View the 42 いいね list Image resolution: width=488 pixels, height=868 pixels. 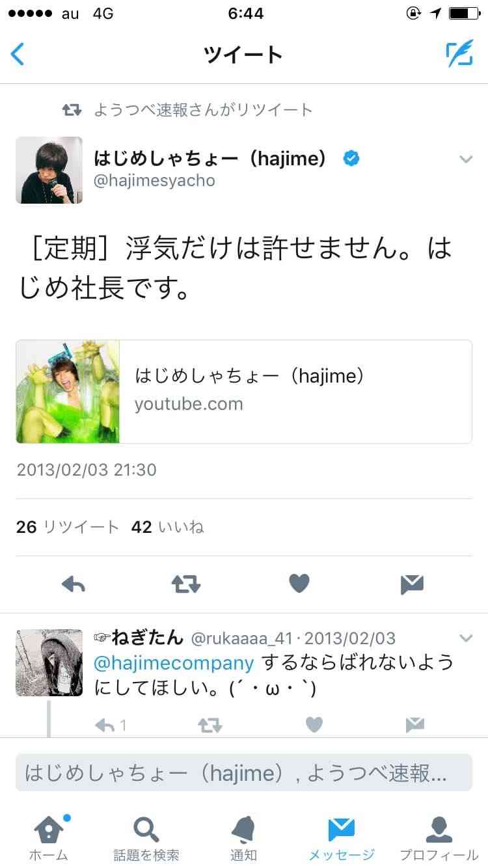coord(168,527)
